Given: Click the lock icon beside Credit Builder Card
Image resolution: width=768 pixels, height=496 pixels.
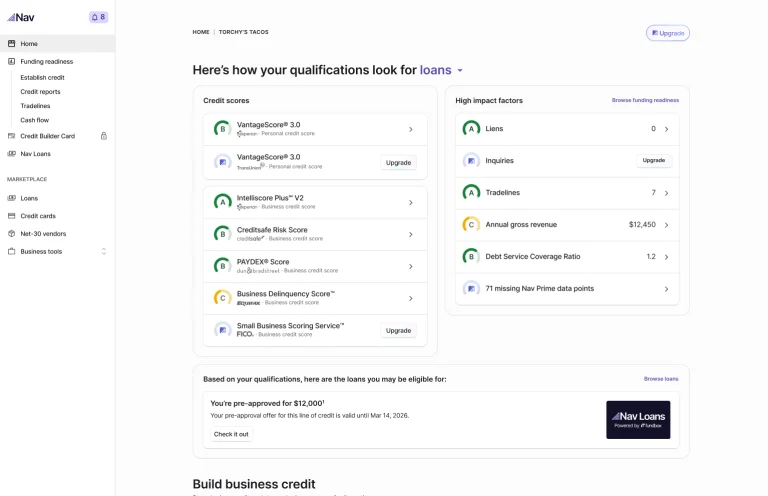Looking at the screenshot, I should 104,136.
